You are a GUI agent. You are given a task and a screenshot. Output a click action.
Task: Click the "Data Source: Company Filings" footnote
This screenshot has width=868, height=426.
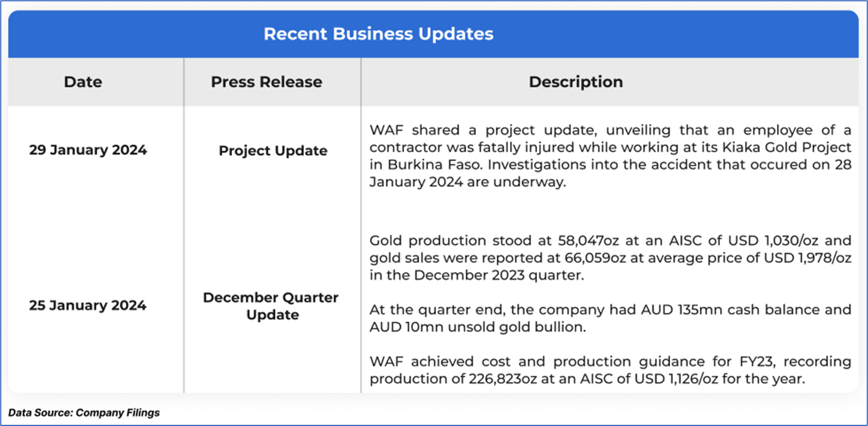84,413
